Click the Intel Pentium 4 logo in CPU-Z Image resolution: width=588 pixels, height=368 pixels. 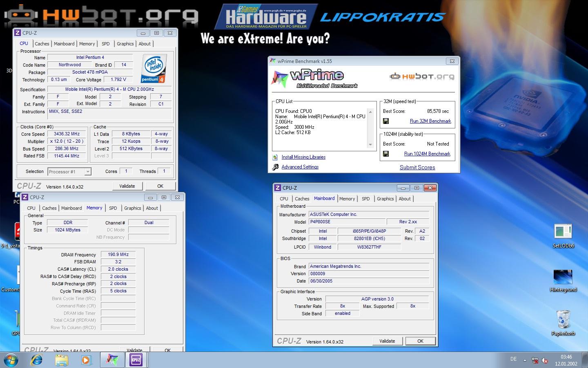[154, 68]
